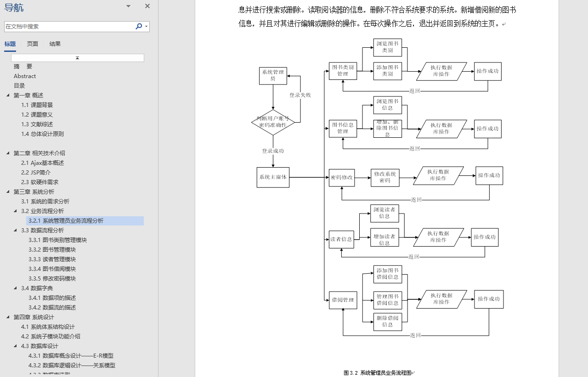
Task: Click inside the 在文档中搜索 search box
Action: coord(69,27)
